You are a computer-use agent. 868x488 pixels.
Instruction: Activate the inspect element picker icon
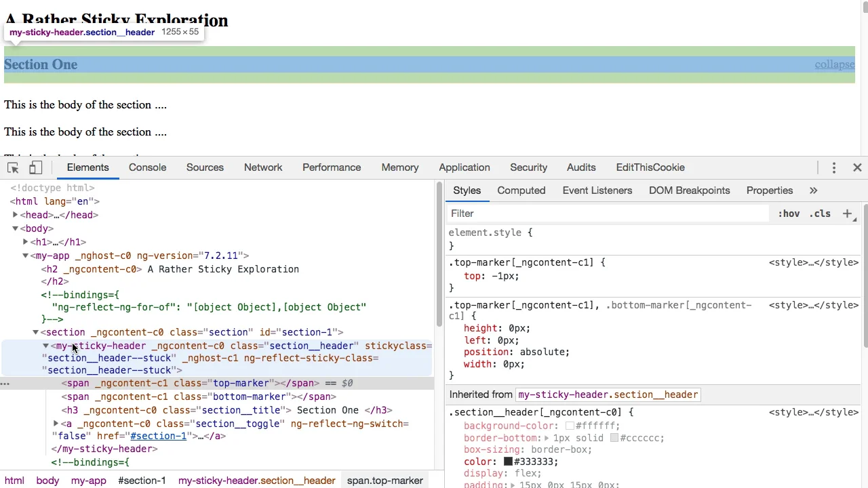point(13,168)
